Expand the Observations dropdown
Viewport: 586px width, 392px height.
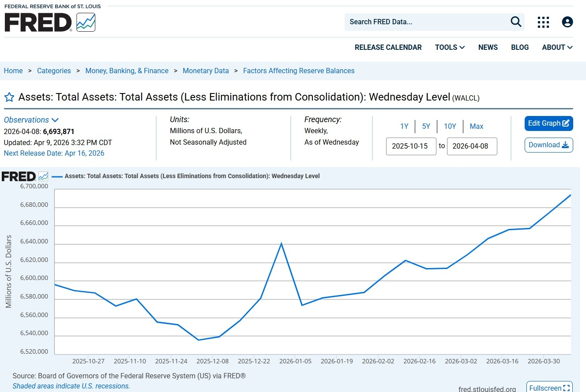click(31, 120)
